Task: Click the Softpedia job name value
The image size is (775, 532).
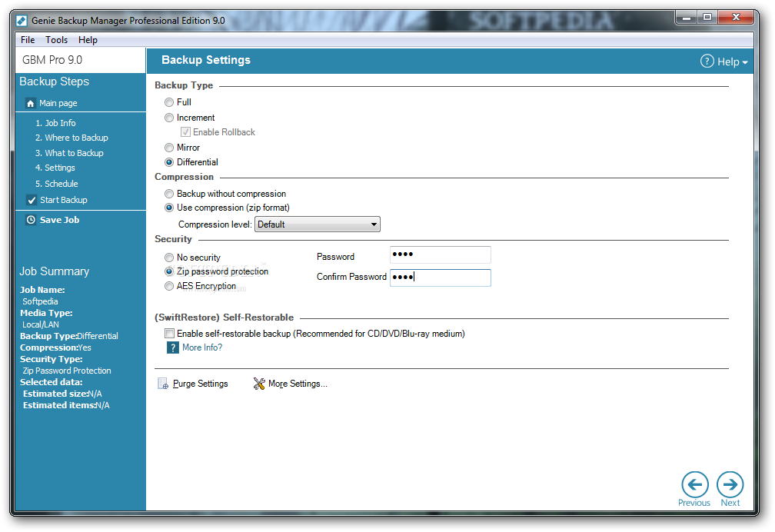Action: coord(40,301)
